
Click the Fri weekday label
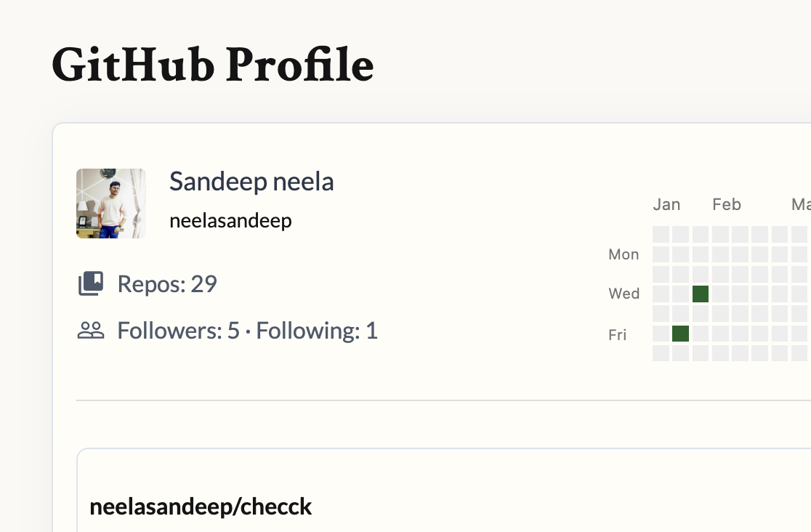click(617, 335)
